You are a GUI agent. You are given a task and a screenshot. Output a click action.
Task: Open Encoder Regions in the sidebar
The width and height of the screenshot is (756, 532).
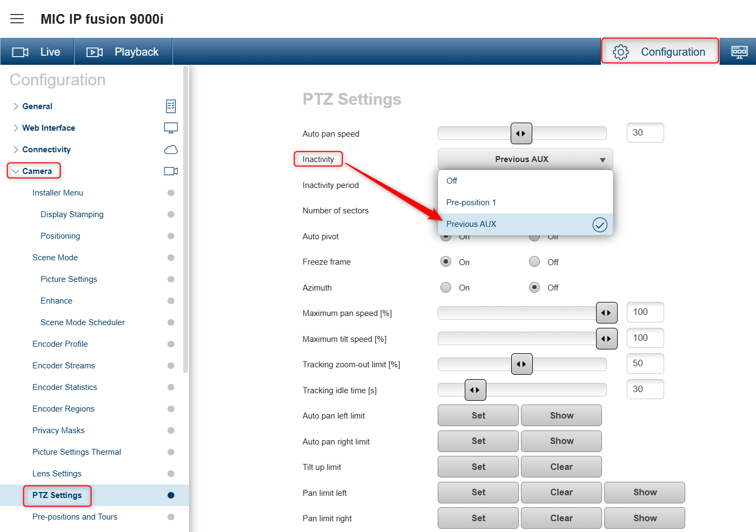coord(63,409)
